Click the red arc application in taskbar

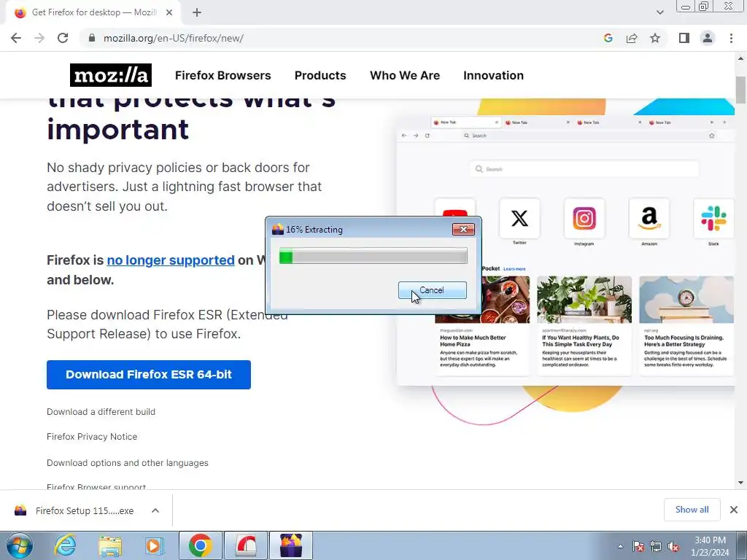pyautogui.click(x=245, y=545)
